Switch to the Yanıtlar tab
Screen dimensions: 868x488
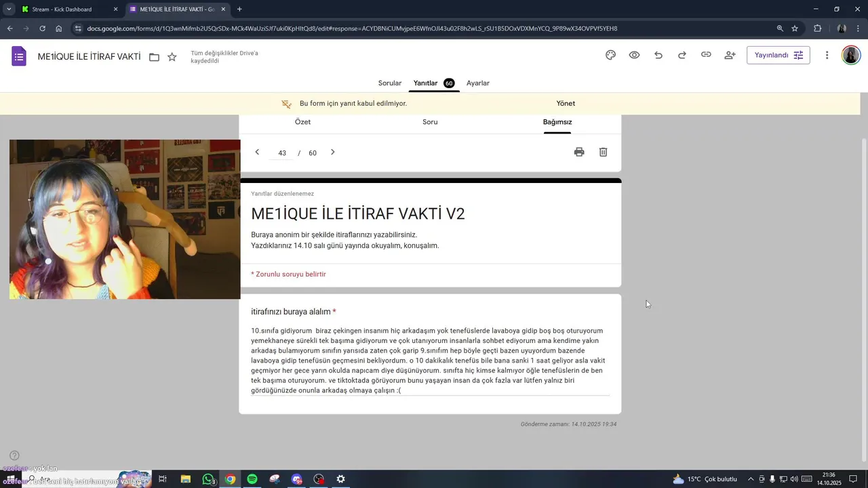tap(434, 83)
